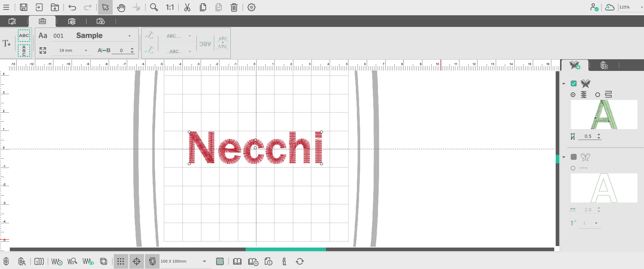Click the numbered 1 sequence view icon
The width and height of the screenshot is (644, 269).
tap(39, 261)
